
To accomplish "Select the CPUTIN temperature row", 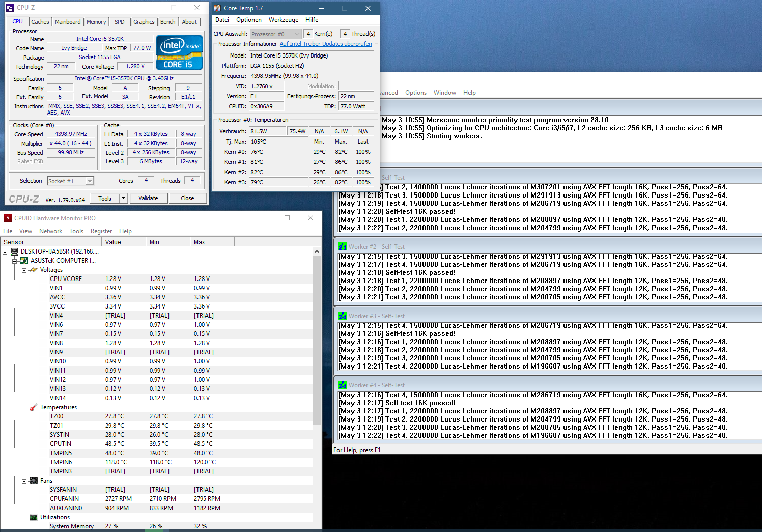I will pos(156,444).
